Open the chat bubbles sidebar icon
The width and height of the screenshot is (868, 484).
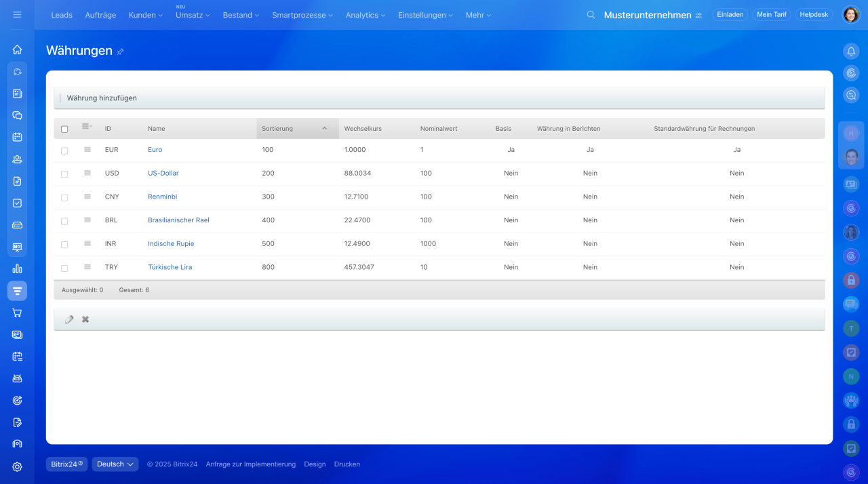click(x=17, y=115)
